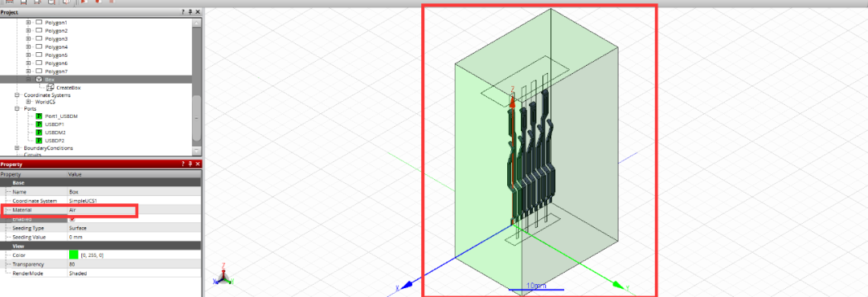Expand the Polygon5 tree node
Image resolution: width=868 pixels, height=297 pixels.
point(29,55)
